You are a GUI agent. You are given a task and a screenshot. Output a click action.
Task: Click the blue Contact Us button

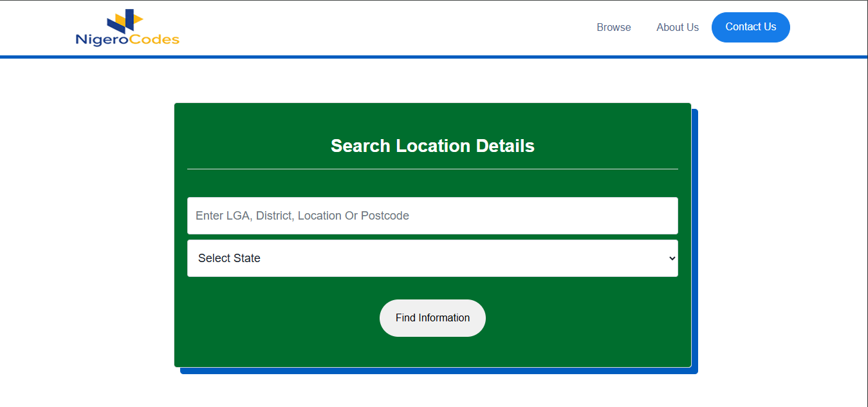751,27
